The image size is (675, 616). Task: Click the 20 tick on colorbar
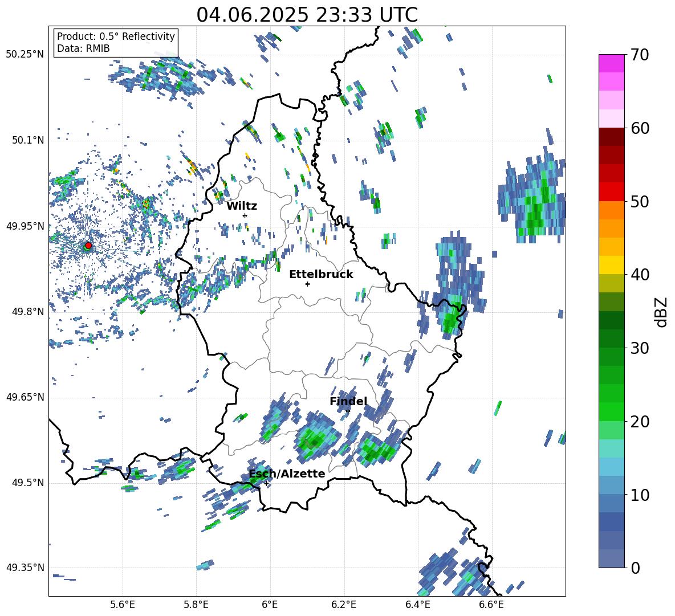tap(639, 421)
